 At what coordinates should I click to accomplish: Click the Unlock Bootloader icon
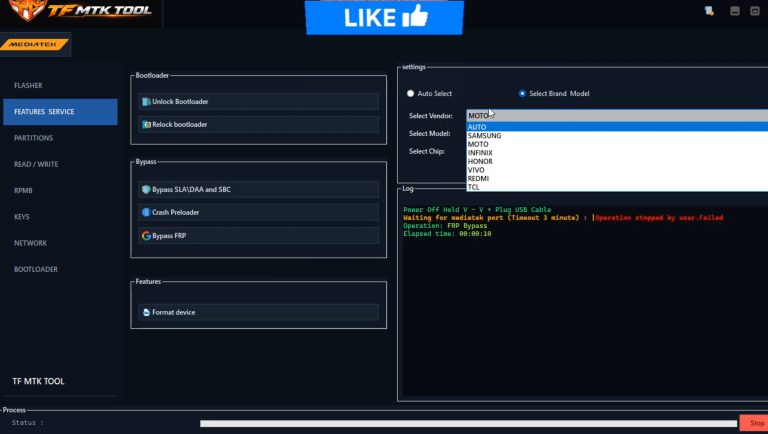tap(146, 101)
